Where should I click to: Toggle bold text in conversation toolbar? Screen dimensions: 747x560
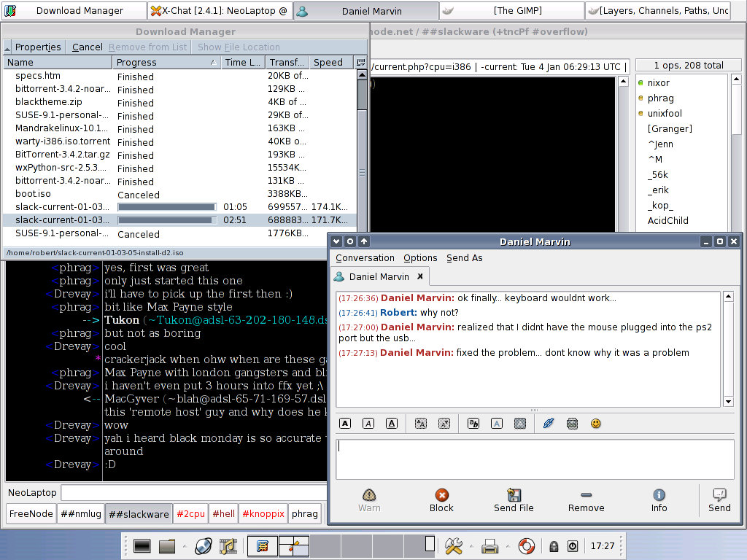[345, 424]
